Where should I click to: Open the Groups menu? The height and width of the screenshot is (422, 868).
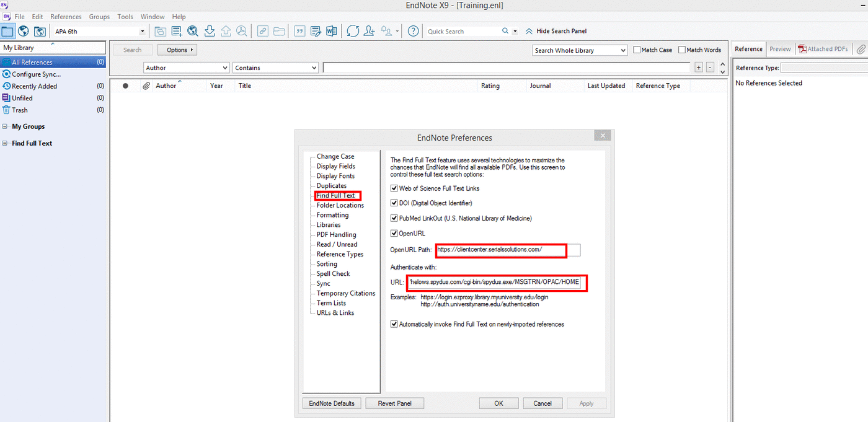pyautogui.click(x=99, y=17)
